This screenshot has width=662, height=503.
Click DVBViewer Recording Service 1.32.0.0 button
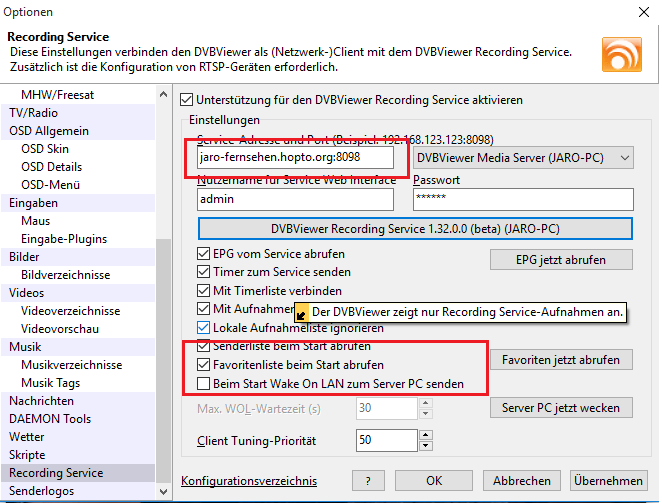(x=415, y=228)
